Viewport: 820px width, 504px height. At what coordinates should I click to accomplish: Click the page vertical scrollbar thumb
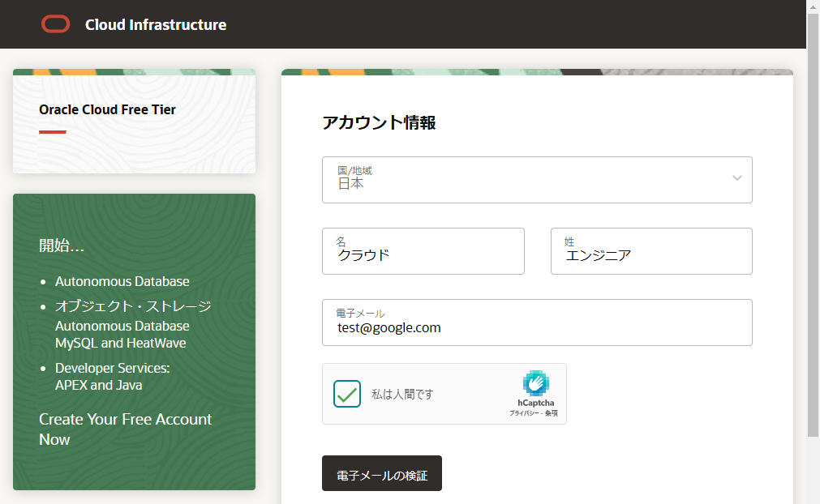pyautogui.click(x=813, y=224)
